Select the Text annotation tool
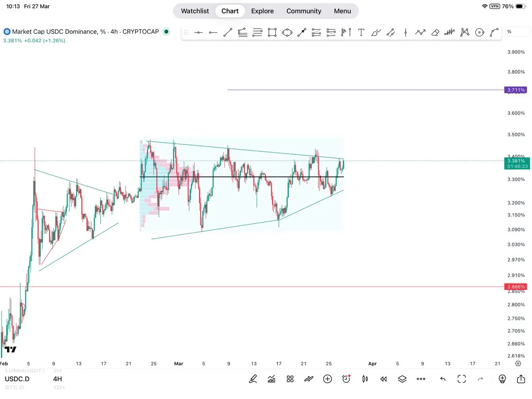Screen dimensions: 532x399 [x=361, y=32]
